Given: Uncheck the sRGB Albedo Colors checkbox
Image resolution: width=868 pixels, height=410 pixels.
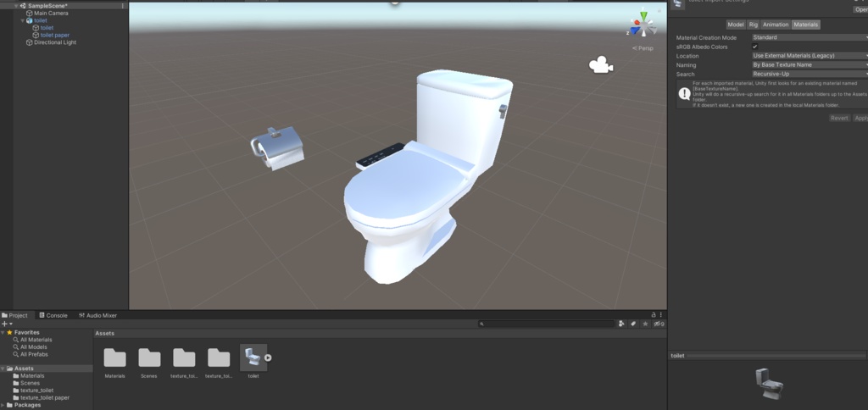Looking at the screenshot, I should click(x=755, y=47).
